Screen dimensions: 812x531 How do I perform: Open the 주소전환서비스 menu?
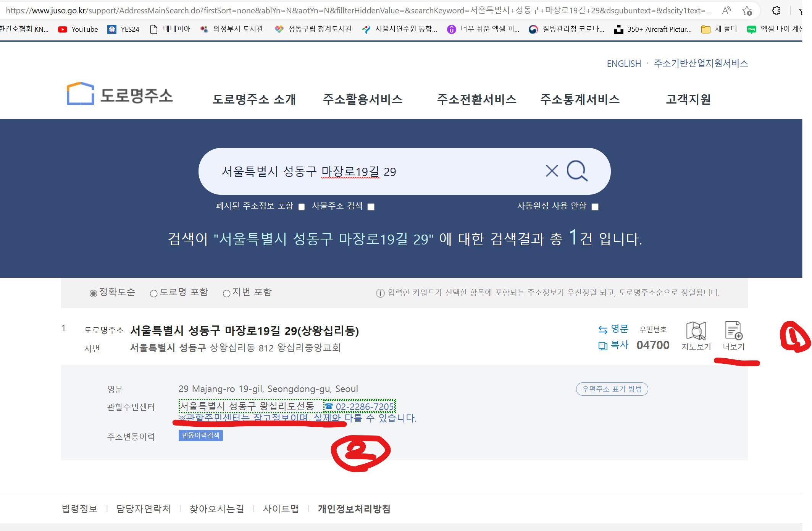476,99
